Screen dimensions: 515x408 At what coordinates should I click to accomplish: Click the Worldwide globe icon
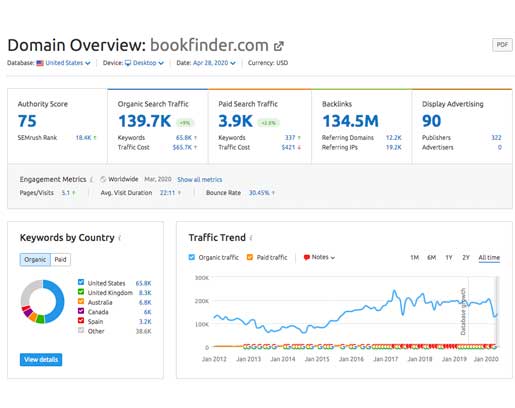(x=103, y=179)
